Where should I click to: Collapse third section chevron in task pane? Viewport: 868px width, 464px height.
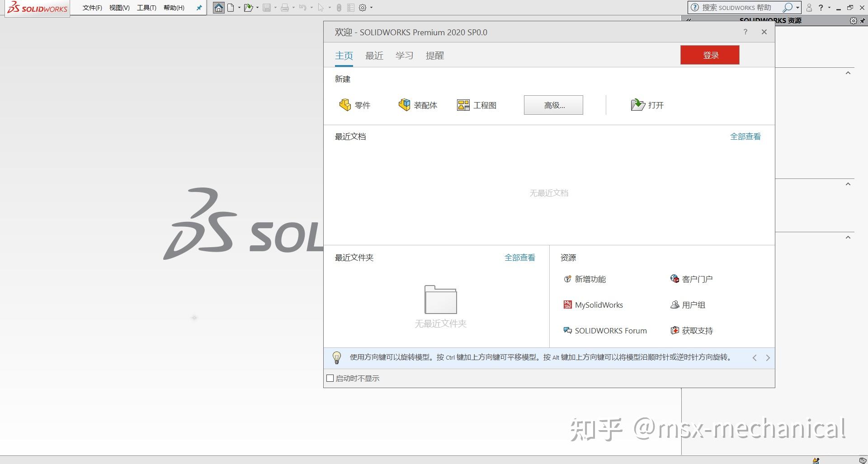(x=848, y=237)
